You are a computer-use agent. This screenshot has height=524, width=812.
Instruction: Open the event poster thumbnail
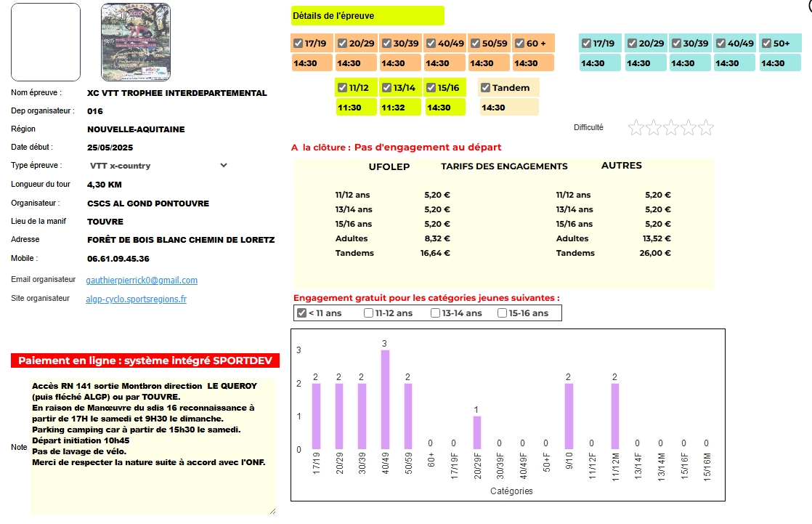click(x=136, y=42)
